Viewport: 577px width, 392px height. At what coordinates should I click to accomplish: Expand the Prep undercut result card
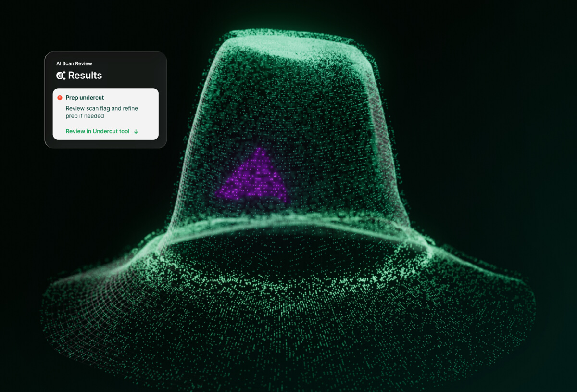106,113
